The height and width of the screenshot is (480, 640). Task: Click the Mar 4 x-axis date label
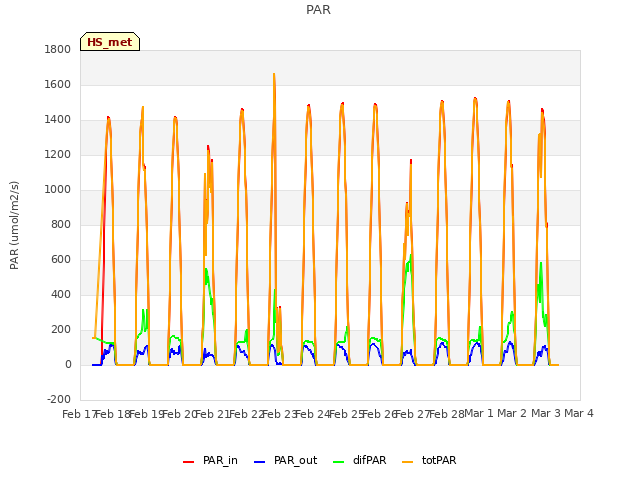579,413
